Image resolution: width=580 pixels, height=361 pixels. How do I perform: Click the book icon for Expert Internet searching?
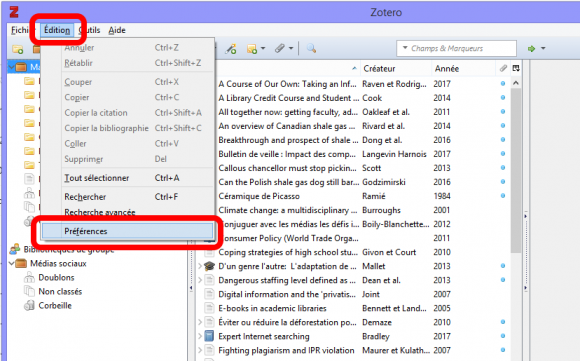click(x=209, y=336)
